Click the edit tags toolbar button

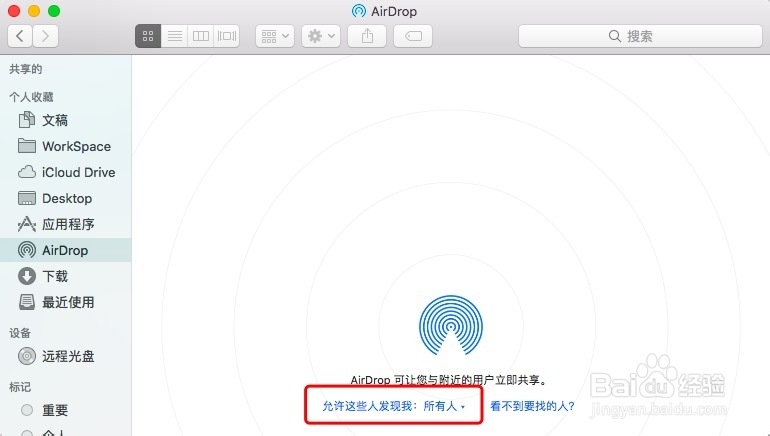pyautogui.click(x=413, y=36)
